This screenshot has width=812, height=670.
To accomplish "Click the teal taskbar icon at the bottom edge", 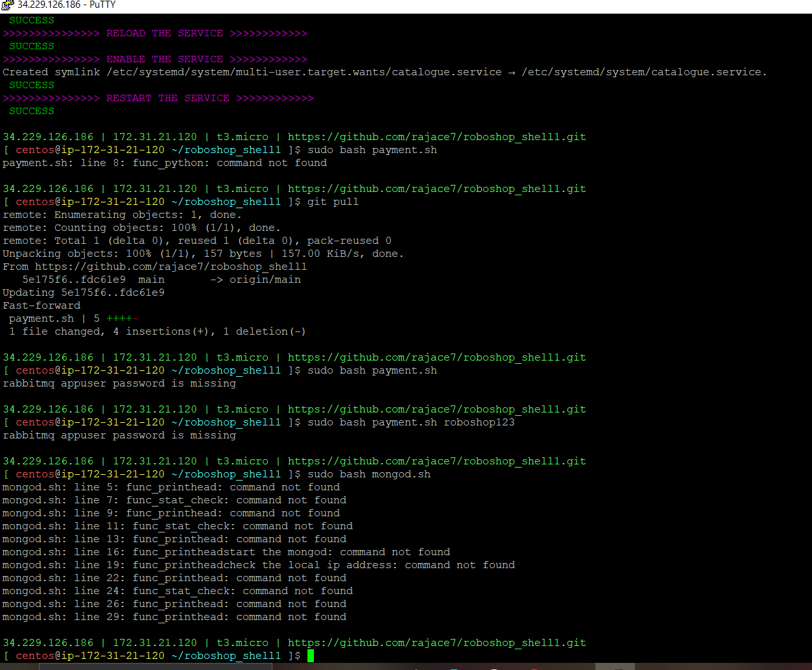I will click(453, 667).
